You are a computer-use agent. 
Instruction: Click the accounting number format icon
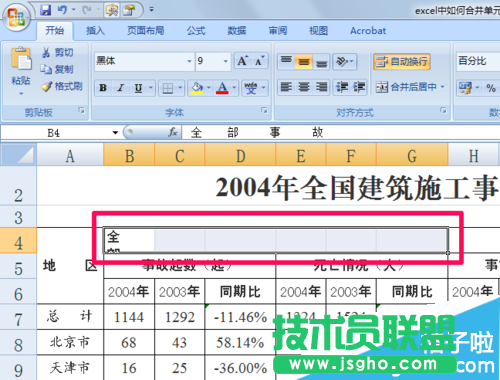coord(465,88)
